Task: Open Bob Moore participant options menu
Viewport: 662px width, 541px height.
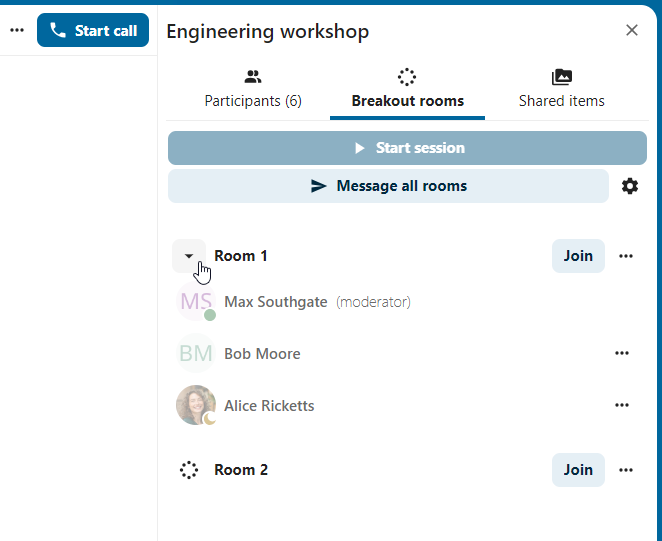Action: pyautogui.click(x=622, y=353)
